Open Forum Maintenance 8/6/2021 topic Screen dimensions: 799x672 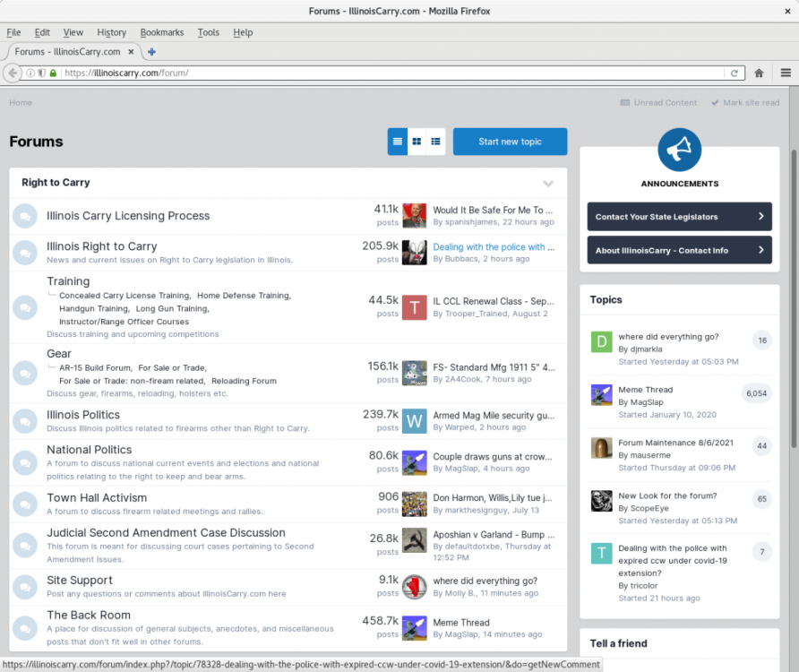point(675,443)
